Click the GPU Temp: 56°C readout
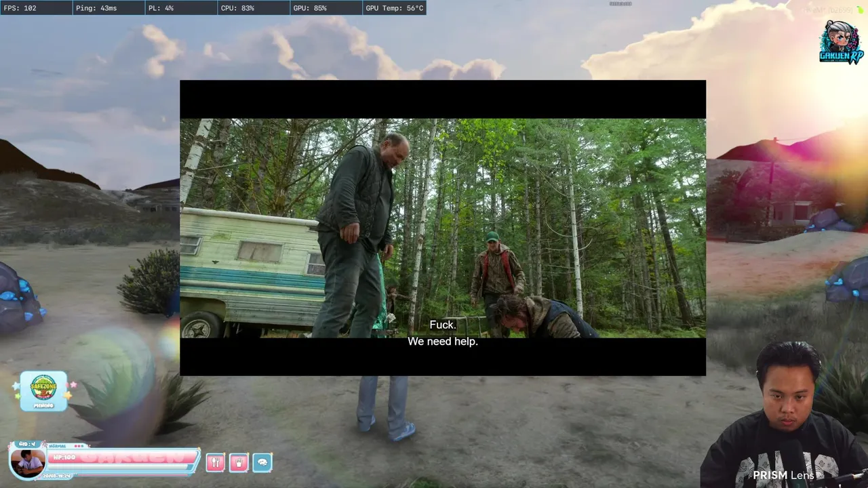 395,8
